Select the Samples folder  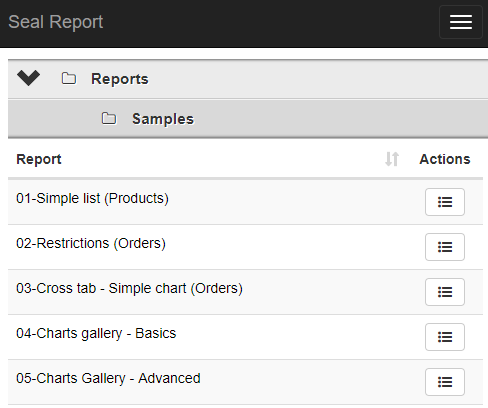[163, 119]
